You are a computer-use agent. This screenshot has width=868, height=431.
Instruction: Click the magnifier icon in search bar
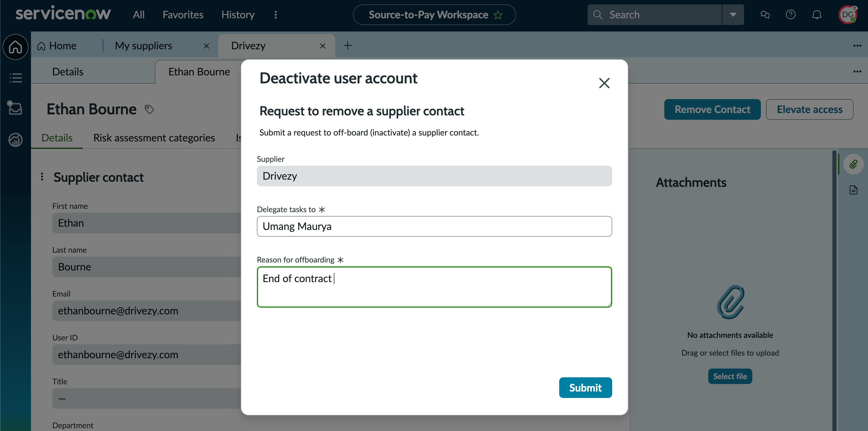coord(598,14)
